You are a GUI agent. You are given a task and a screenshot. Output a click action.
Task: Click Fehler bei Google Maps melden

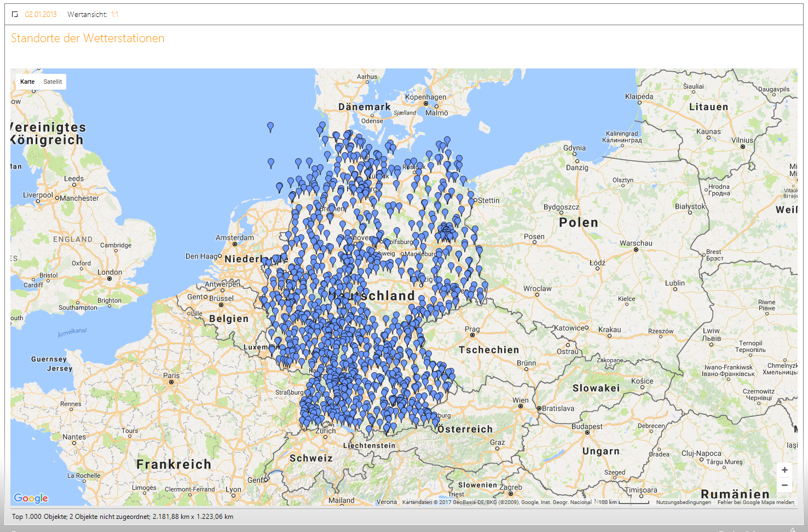[x=755, y=502]
